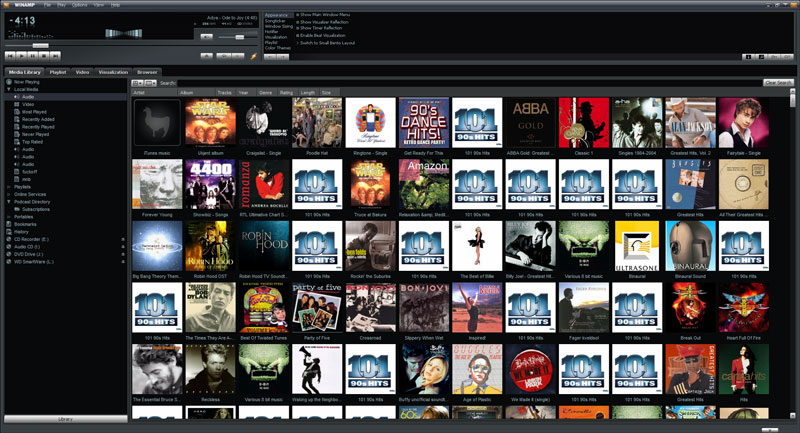
Task: Collapse the Local Media tree node
Action: (x=9, y=89)
